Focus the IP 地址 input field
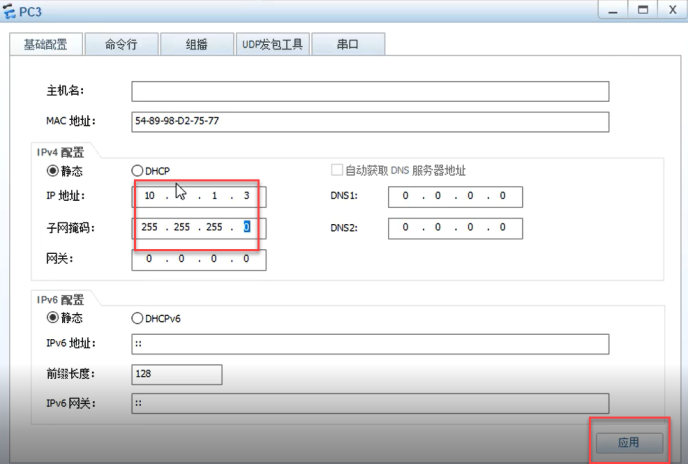Viewport: 689px width, 465px height. (x=198, y=196)
